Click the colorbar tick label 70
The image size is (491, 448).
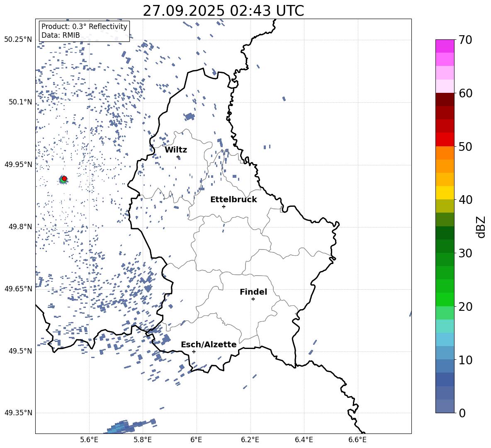[x=465, y=40]
